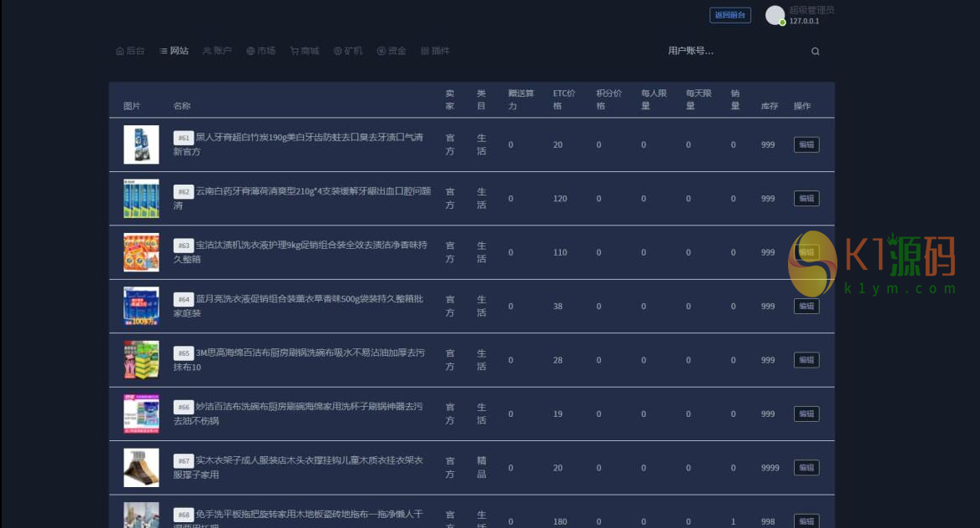Image resolution: width=980 pixels, height=528 pixels.
Task: Click the 操作 column header
Action: [802, 106]
